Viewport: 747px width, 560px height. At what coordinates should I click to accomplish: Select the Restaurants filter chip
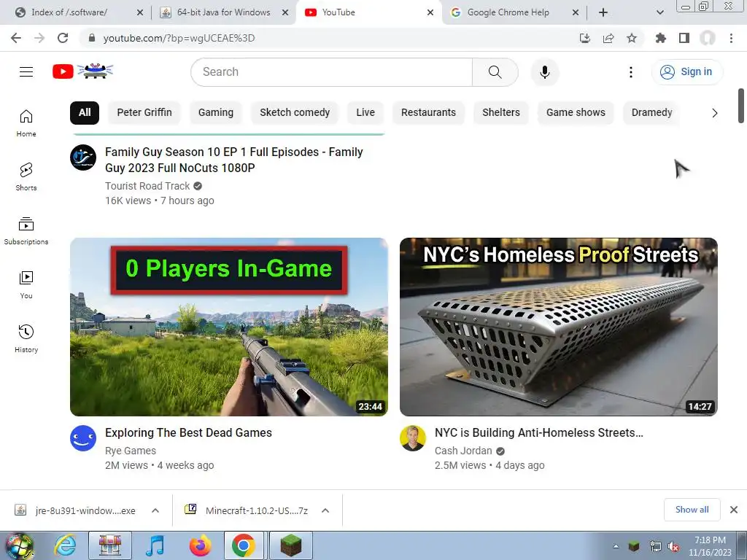pyautogui.click(x=428, y=113)
